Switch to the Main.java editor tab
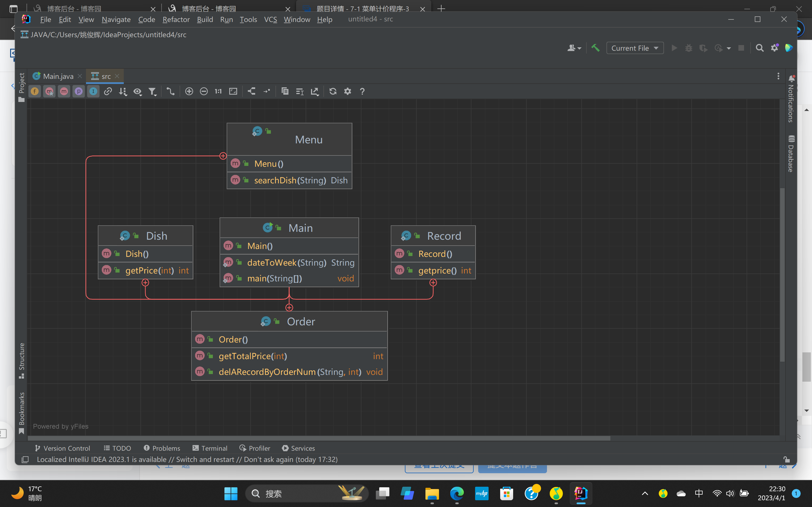The height and width of the screenshot is (507, 812). (x=58, y=76)
